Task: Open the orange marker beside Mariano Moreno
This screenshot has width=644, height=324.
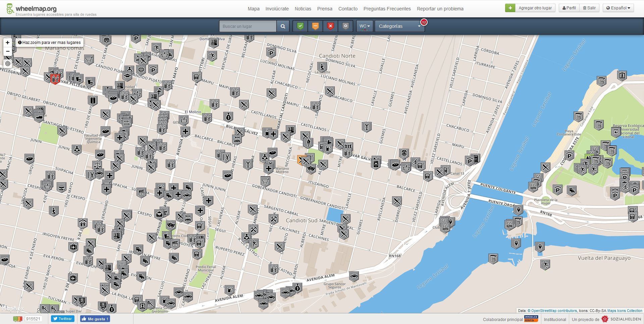Action: [301, 160]
